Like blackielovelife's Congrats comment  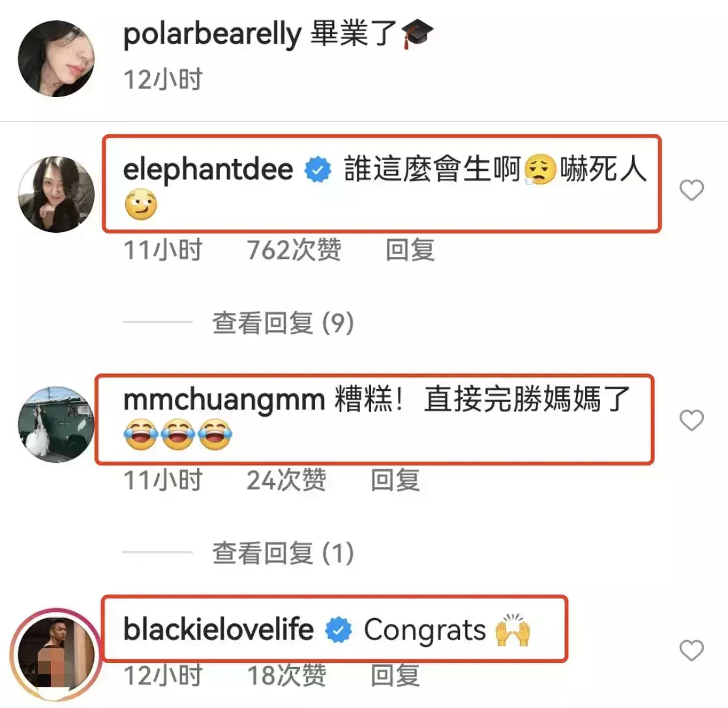tap(691, 650)
